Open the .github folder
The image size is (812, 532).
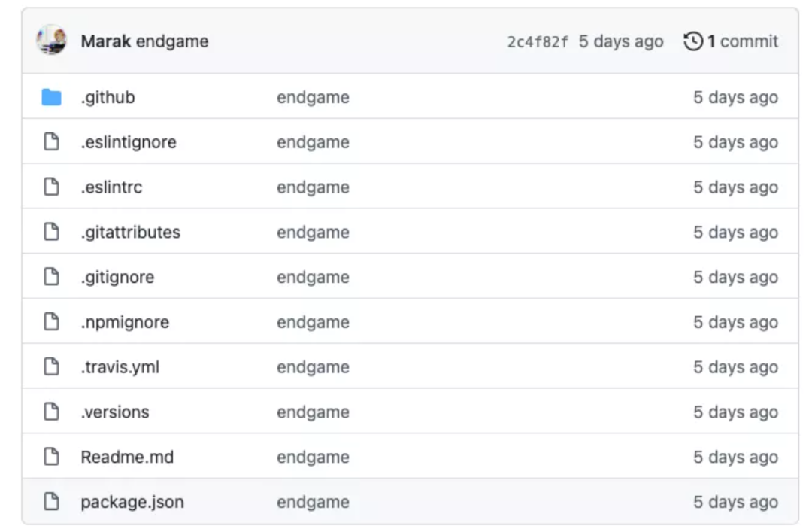(x=108, y=97)
